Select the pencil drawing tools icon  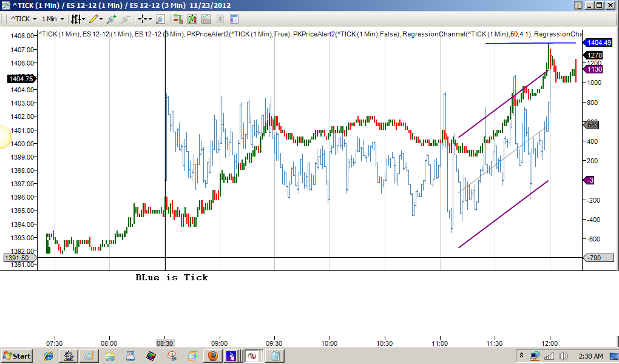click(93, 19)
